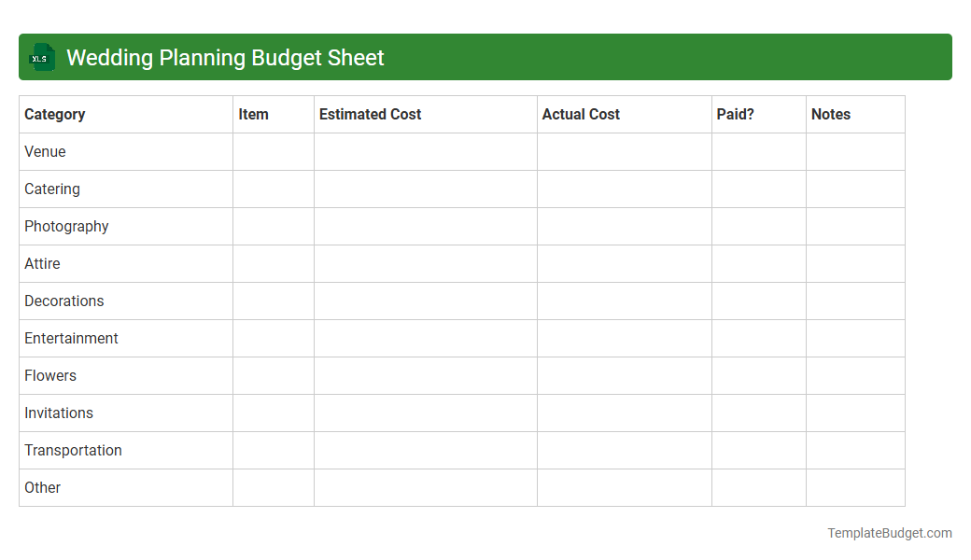This screenshot has width=971, height=560.
Task: Select the Catering category row
Action: click(x=51, y=189)
